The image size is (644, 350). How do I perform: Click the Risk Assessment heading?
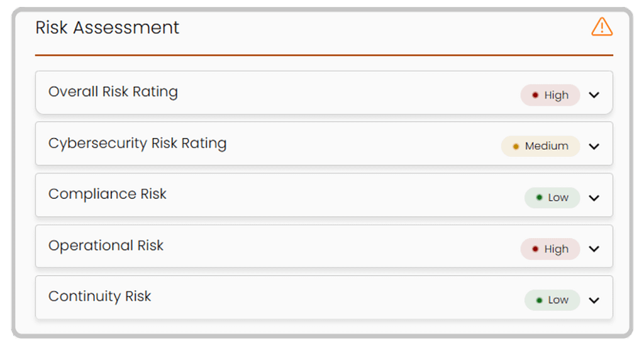[108, 28]
